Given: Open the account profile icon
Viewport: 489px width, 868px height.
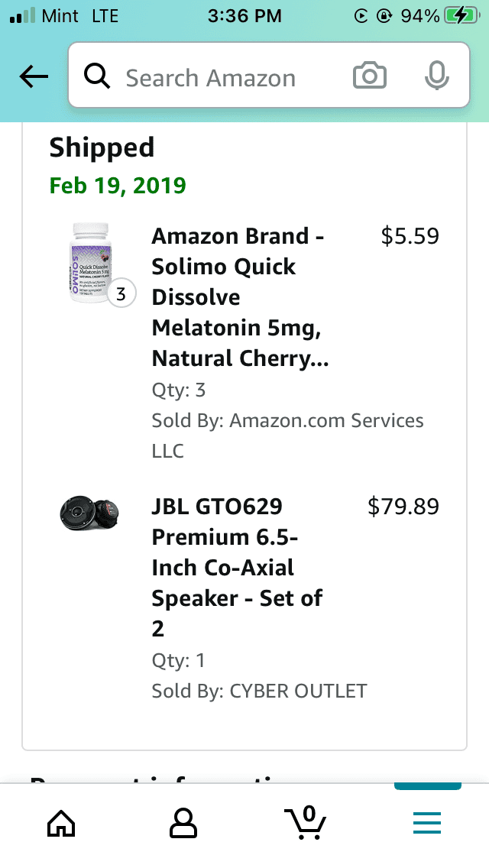Looking at the screenshot, I should 183,823.
